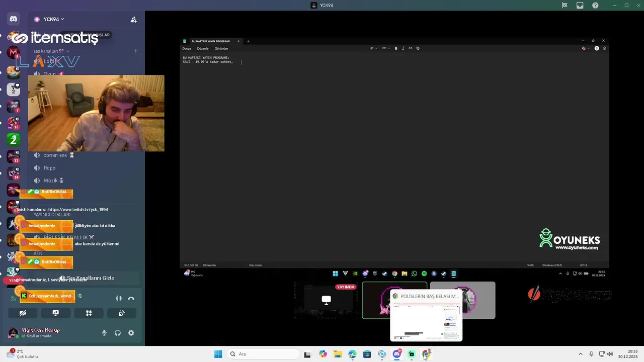Add a new Notepad tab
The width and height of the screenshot is (644, 362).
pyautogui.click(x=248, y=41)
